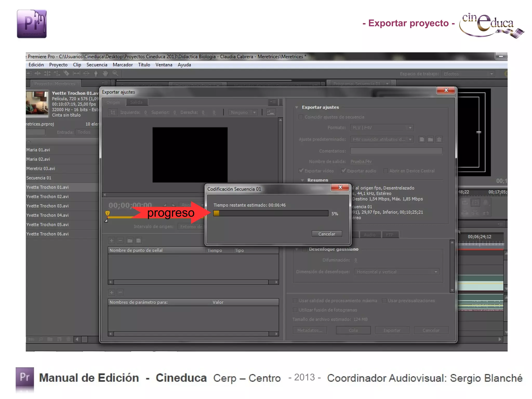532x399 pixels.
Task: Open the Edición menu
Action: (36, 65)
